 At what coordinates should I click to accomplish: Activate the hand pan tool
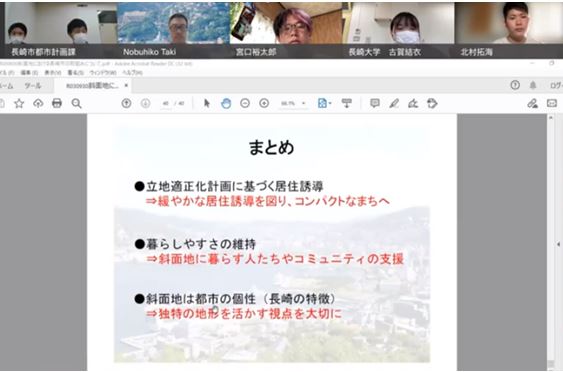tap(226, 103)
